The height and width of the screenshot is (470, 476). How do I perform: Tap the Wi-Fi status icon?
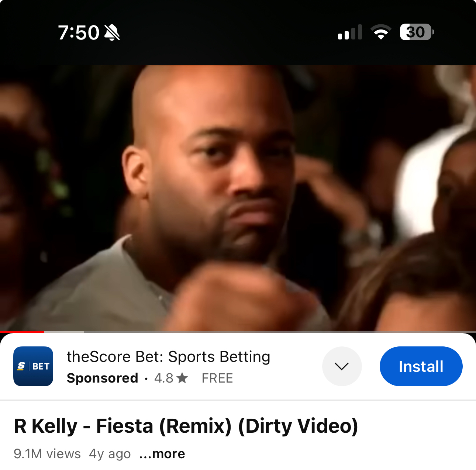(381, 32)
